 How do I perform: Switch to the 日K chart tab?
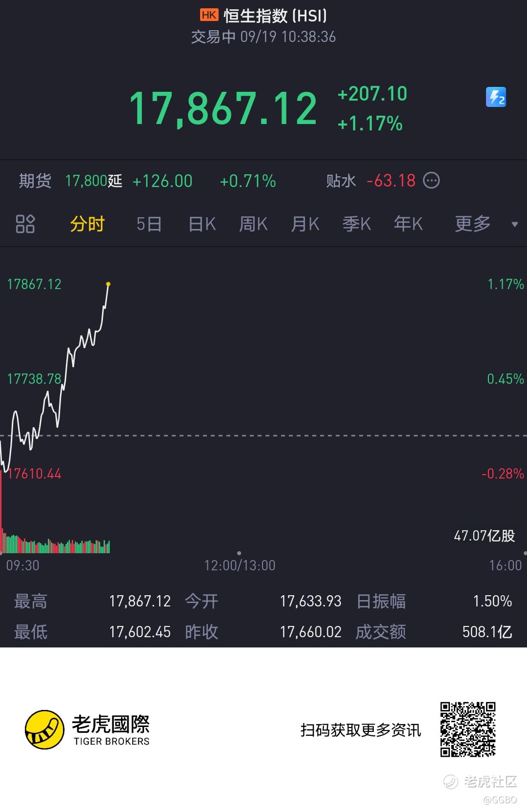pyautogui.click(x=202, y=224)
